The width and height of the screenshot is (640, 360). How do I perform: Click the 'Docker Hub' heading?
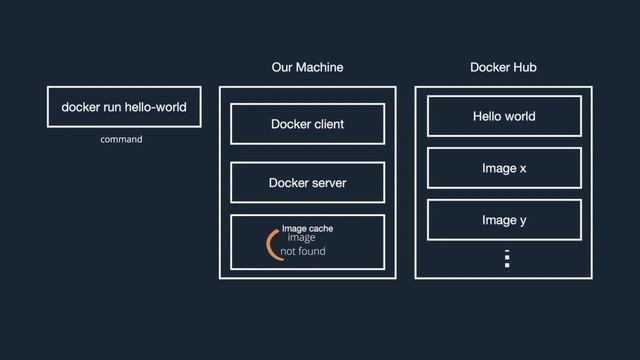tap(503, 67)
